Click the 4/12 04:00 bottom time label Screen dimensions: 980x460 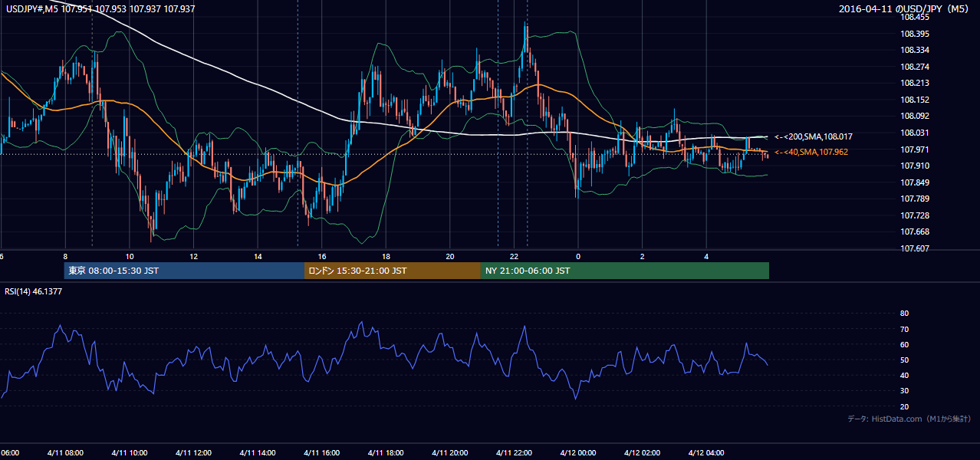tap(706, 453)
